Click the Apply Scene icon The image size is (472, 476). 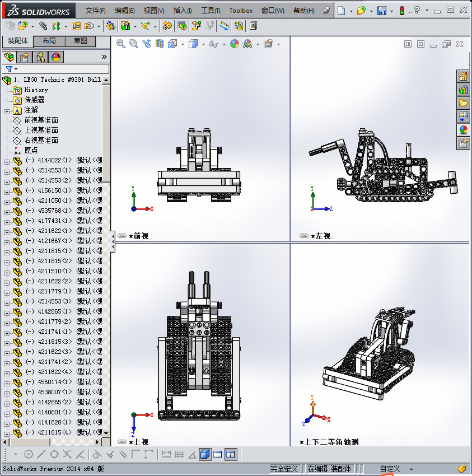(x=247, y=44)
